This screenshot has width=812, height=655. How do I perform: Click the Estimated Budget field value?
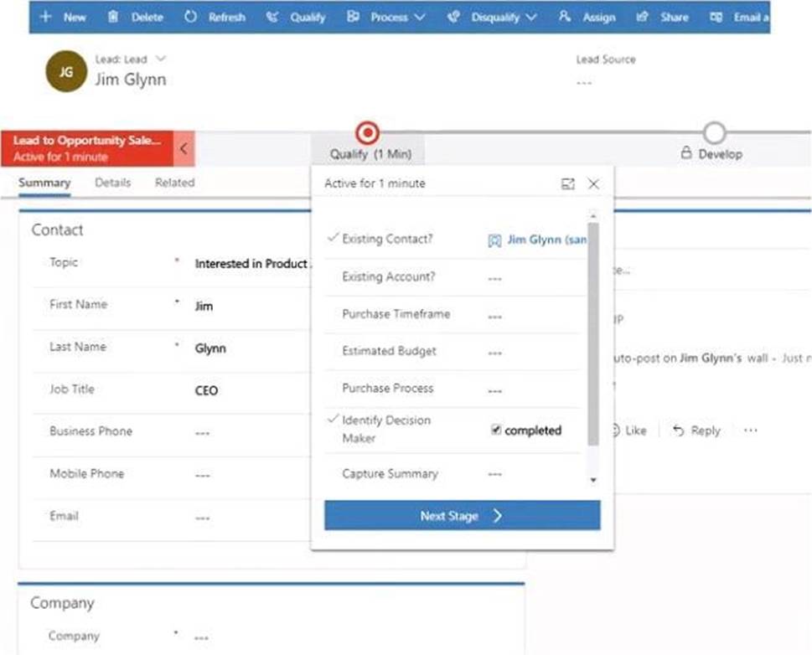pos(494,353)
